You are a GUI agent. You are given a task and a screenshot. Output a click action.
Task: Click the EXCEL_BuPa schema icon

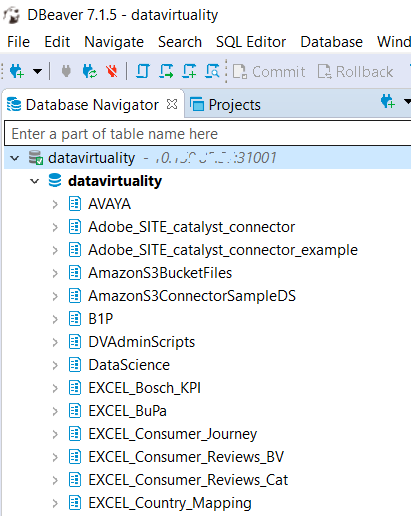point(75,411)
